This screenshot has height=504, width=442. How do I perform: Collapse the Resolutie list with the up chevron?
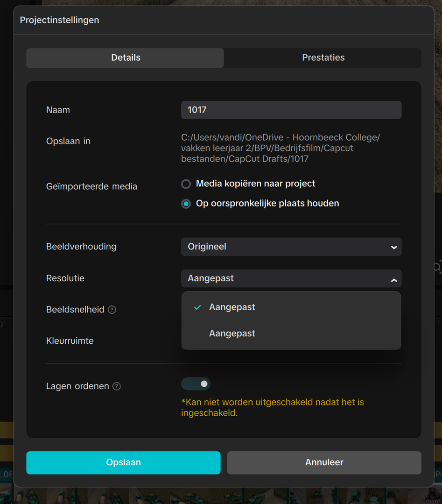(394, 280)
